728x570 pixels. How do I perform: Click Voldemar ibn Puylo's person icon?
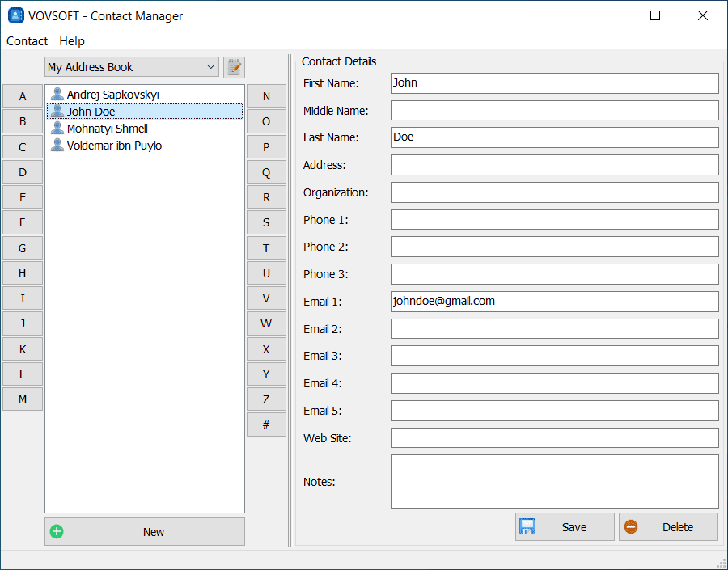click(57, 146)
